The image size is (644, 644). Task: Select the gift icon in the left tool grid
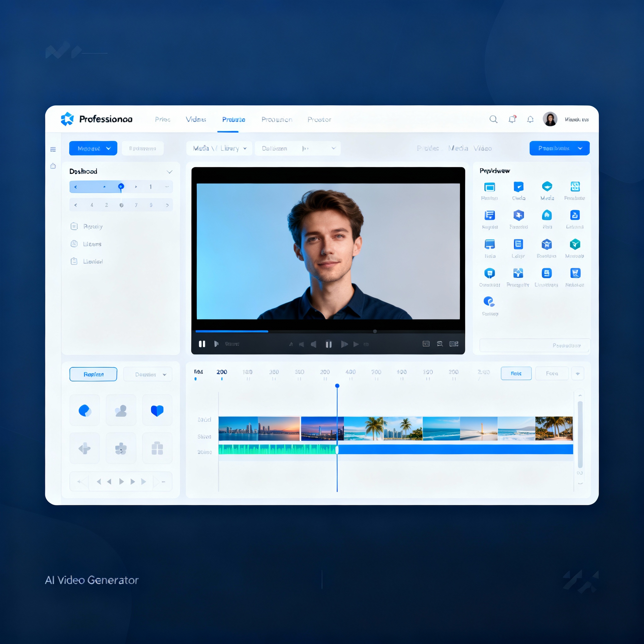pyautogui.click(x=157, y=448)
